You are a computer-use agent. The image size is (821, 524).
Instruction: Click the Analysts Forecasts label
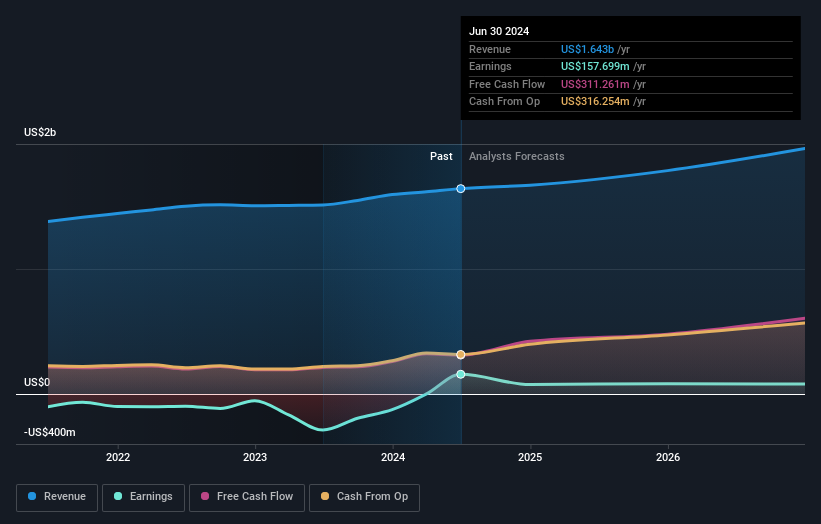tap(516, 156)
